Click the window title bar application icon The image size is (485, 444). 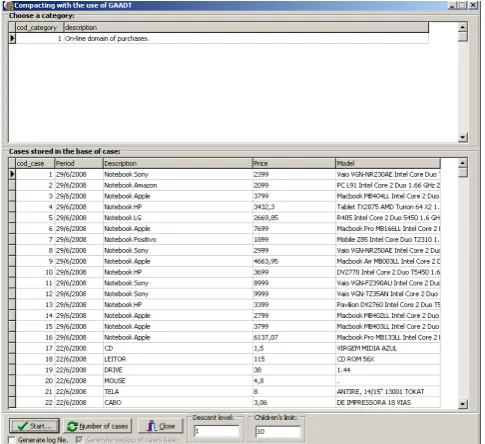click(x=8, y=5)
